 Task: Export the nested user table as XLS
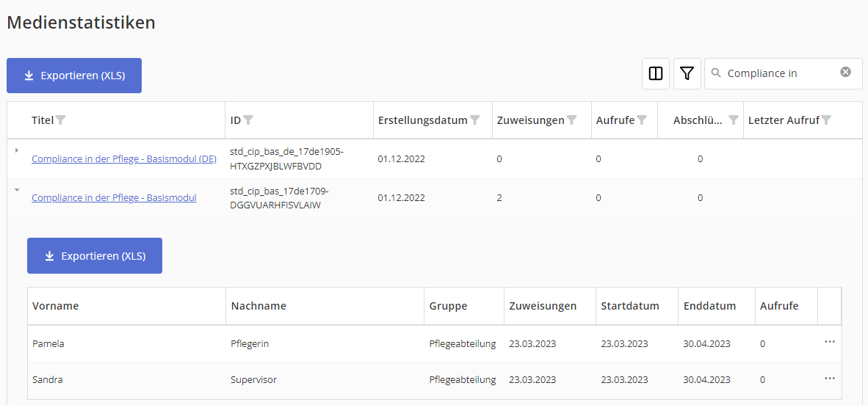95,256
